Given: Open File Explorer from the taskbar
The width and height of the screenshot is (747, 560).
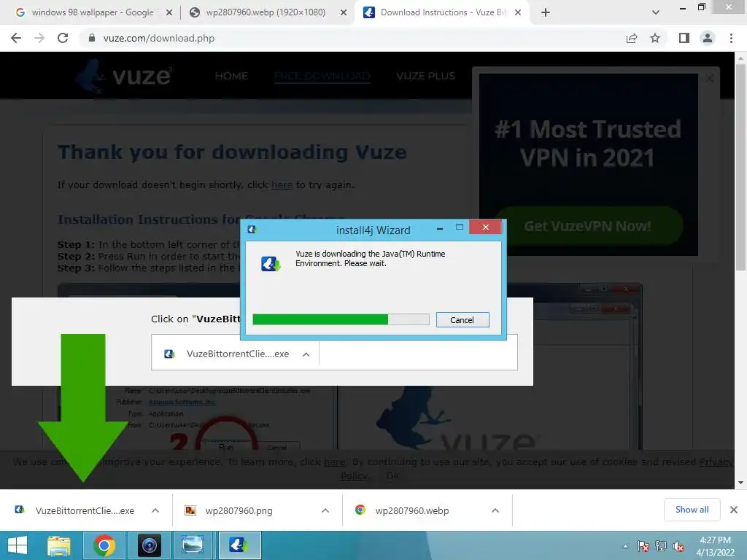Looking at the screenshot, I should point(59,545).
